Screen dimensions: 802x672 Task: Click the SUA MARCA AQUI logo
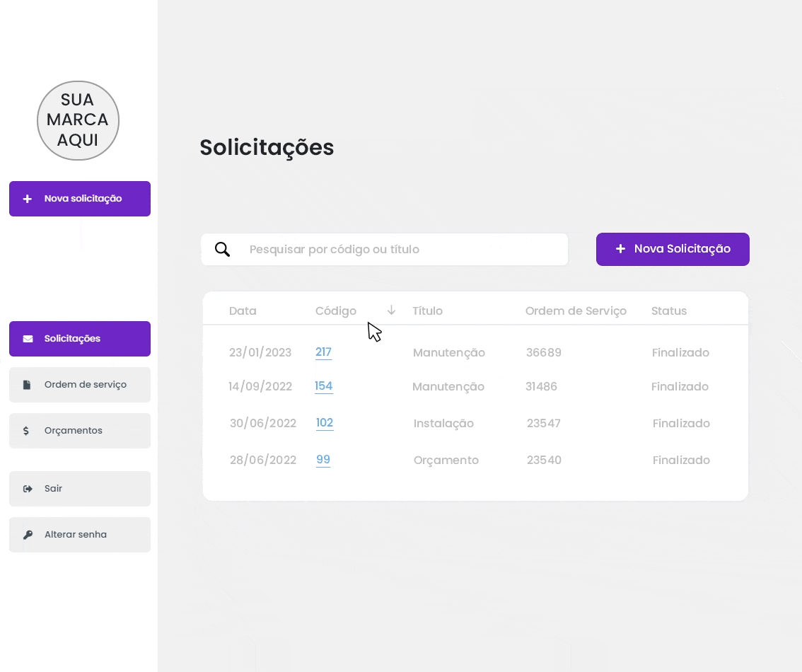(x=78, y=120)
